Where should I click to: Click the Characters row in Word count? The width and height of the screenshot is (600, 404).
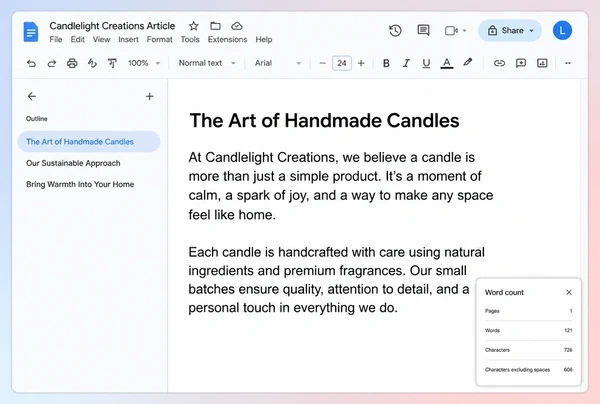(x=528, y=350)
